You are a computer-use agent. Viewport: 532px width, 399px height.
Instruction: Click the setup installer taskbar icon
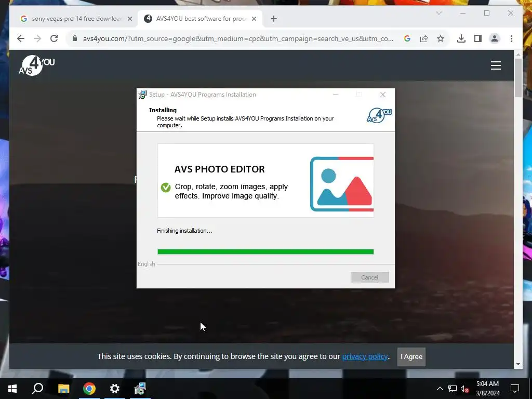point(140,389)
